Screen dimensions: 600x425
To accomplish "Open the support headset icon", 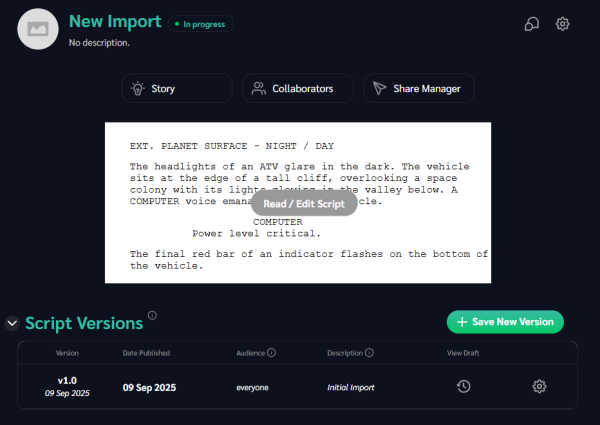I will [532, 24].
